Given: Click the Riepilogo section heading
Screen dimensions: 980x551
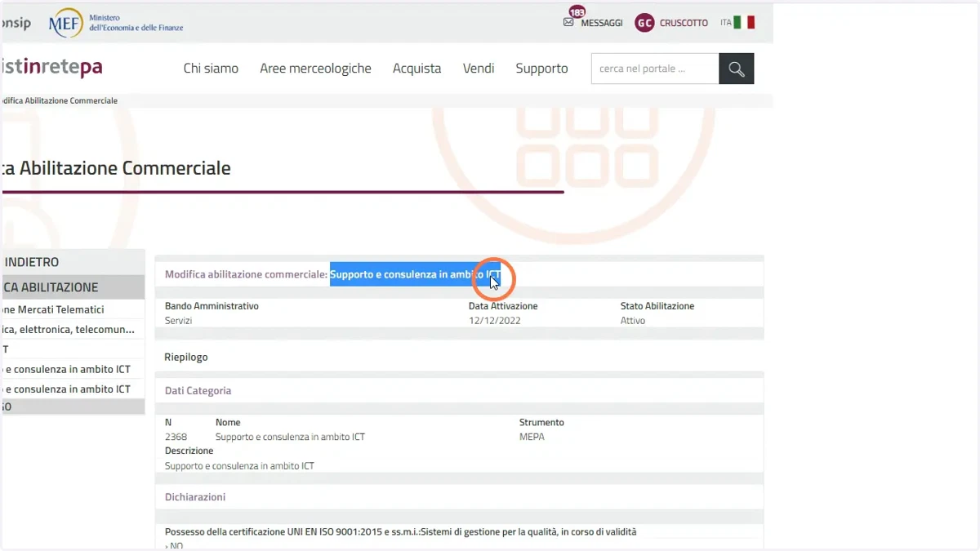Looking at the screenshot, I should 186,358.
